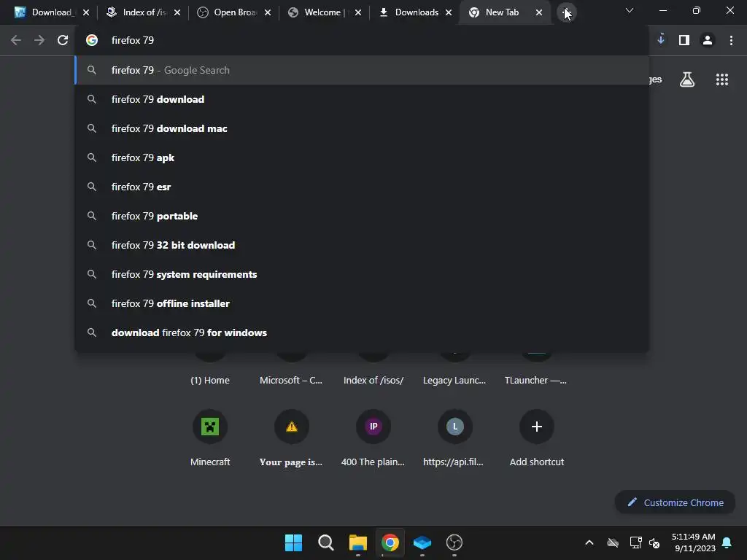Viewport: 747px width, 560px height.
Task: Select 'firefox 79 download mac' suggestion
Action: (x=362, y=128)
